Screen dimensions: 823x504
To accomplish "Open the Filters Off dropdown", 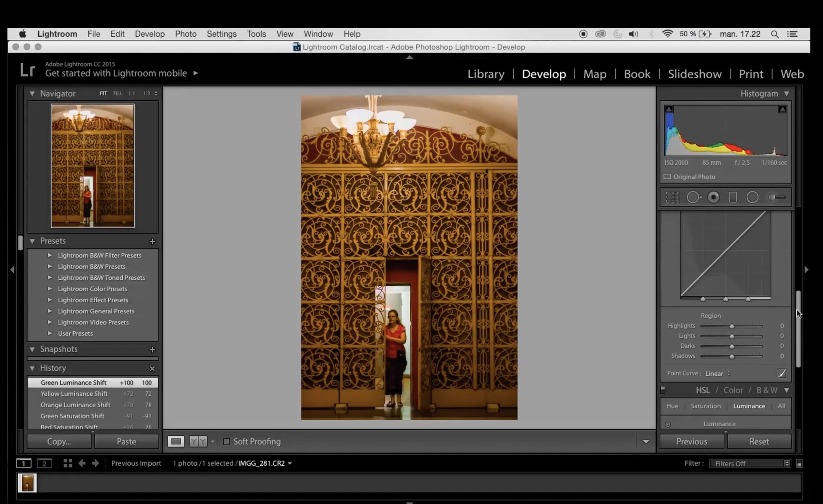I will (x=749, y=463).
